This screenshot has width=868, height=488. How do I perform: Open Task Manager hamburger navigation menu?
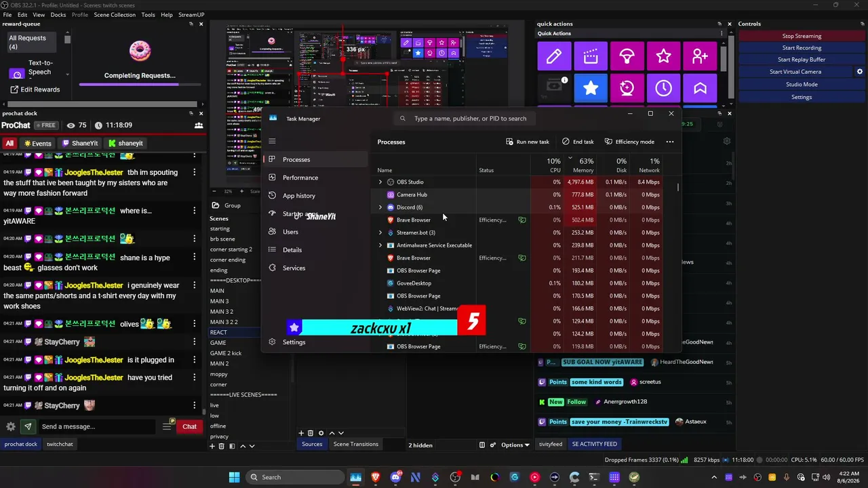point(272,141)
